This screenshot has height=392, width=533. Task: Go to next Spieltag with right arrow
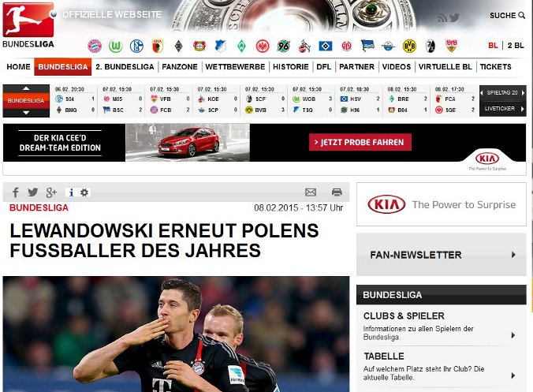point(523,93)
